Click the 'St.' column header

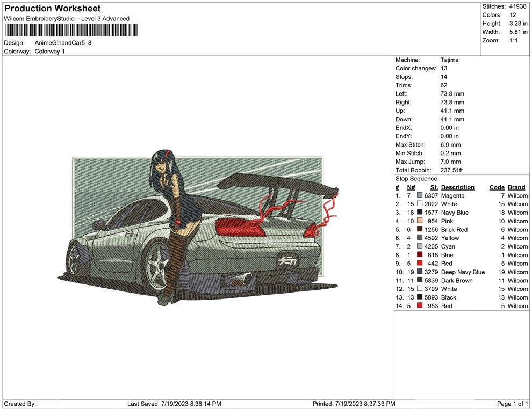[x=434, y=187]
